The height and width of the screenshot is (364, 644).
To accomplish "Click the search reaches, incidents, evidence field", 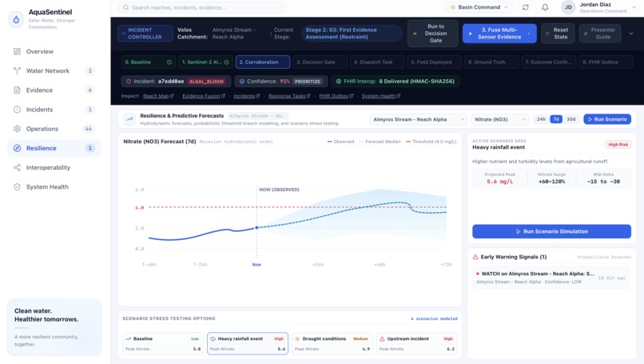I will coord(202,7).
